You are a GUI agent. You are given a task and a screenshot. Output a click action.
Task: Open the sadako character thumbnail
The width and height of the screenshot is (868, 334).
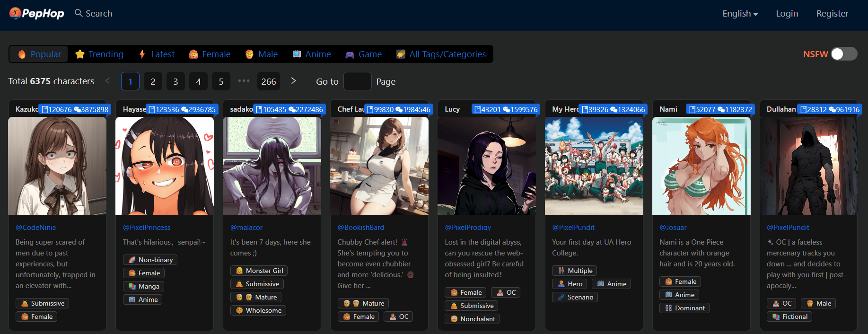click(x=272, y=166)
